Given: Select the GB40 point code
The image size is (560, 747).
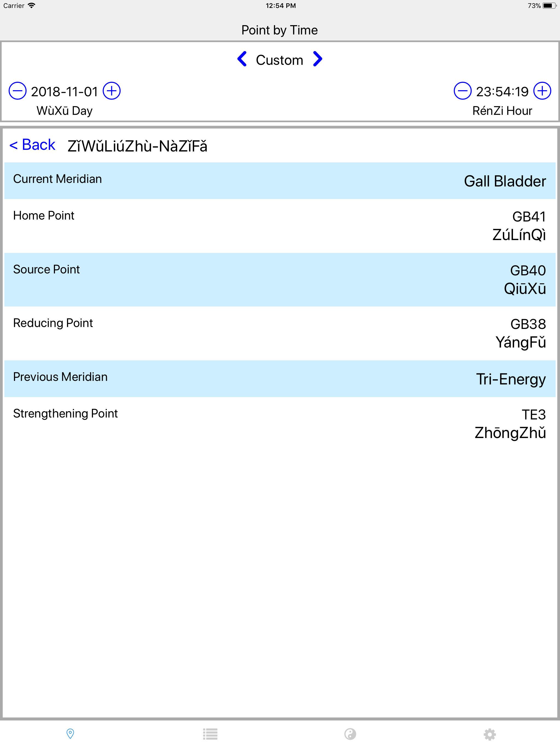Looking at the screenshot, I should point(528,270).
